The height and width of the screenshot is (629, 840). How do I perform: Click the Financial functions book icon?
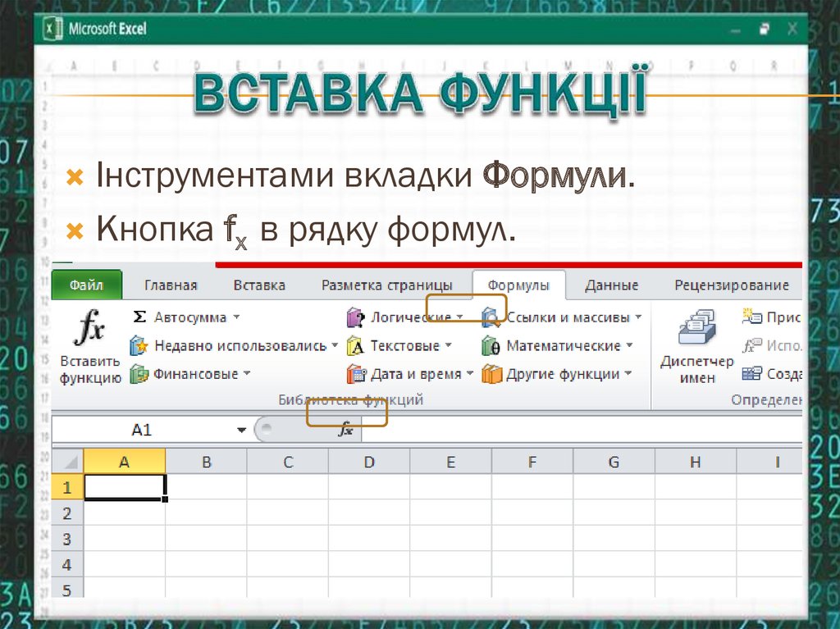coord(139,373)
